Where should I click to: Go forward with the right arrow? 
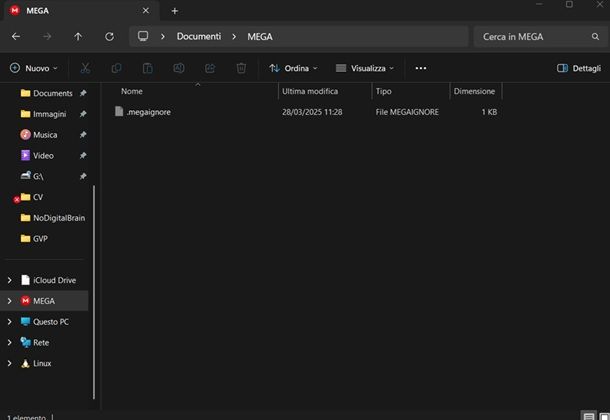point(47,37)
